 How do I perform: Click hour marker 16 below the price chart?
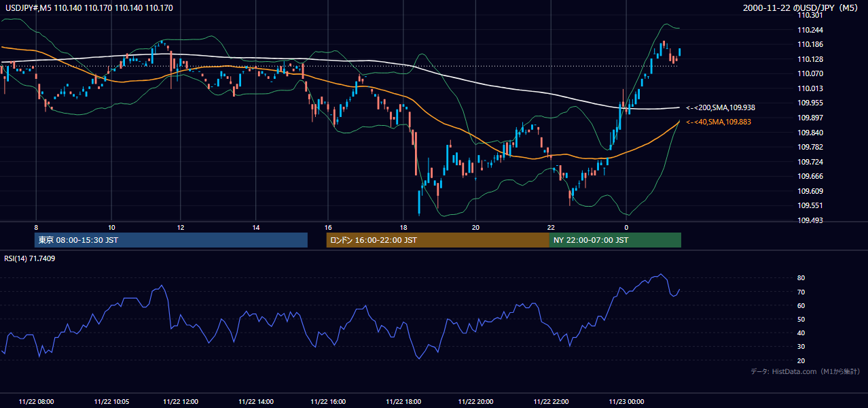(x=328, y=227)
